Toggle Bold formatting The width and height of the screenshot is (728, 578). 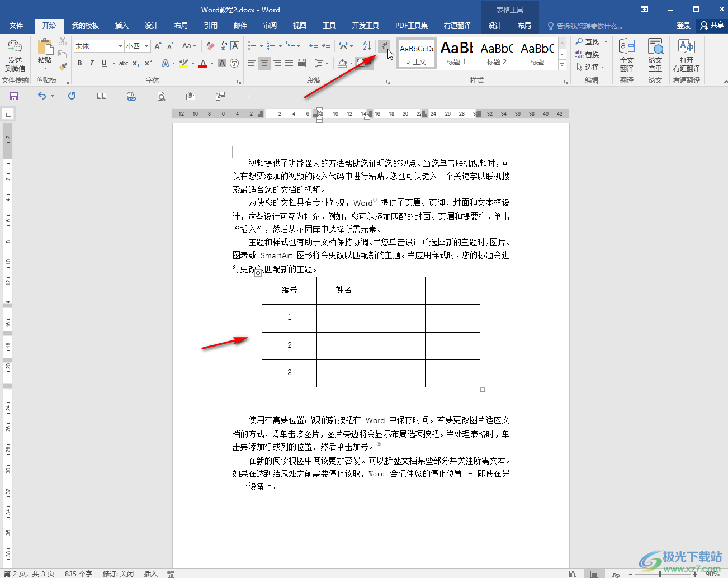pyautogui.click(x=79, y=63)
